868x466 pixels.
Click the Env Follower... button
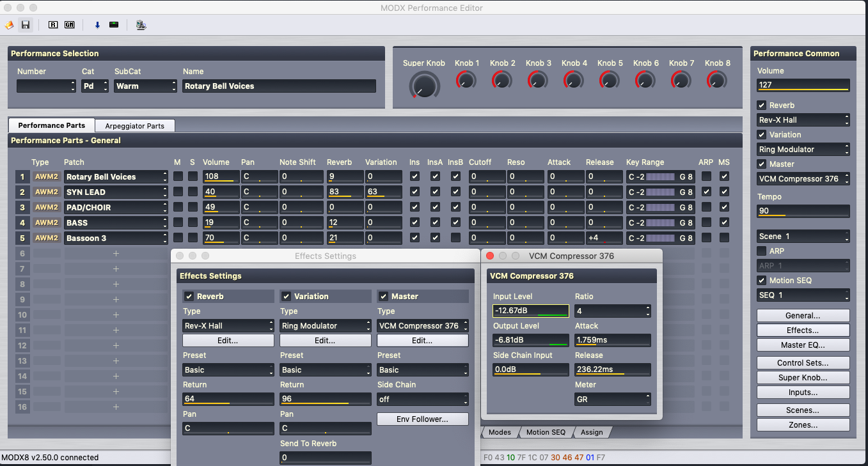[x=423, y=419]
